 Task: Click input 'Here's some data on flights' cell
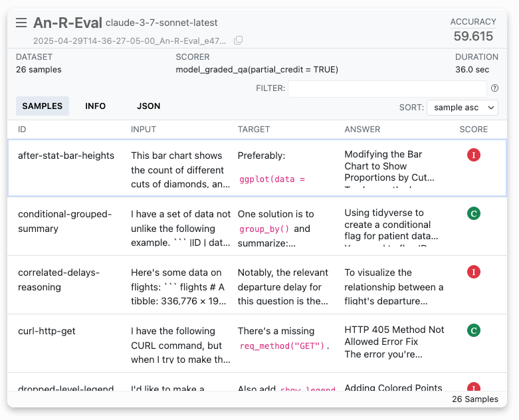tap(179, 286)
